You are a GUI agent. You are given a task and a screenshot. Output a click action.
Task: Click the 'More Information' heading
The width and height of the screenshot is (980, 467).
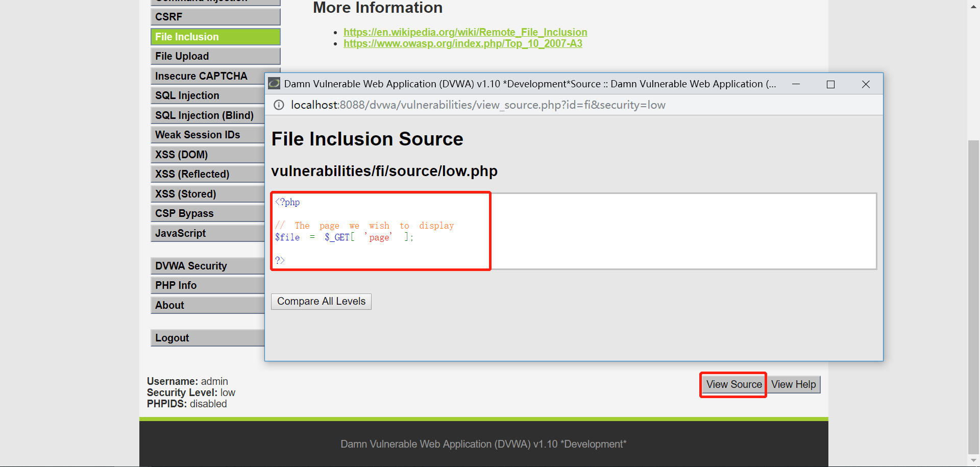pos(378,8)
